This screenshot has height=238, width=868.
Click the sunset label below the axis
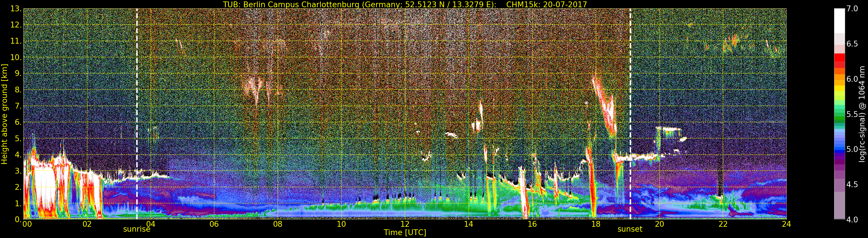(630, 229)
